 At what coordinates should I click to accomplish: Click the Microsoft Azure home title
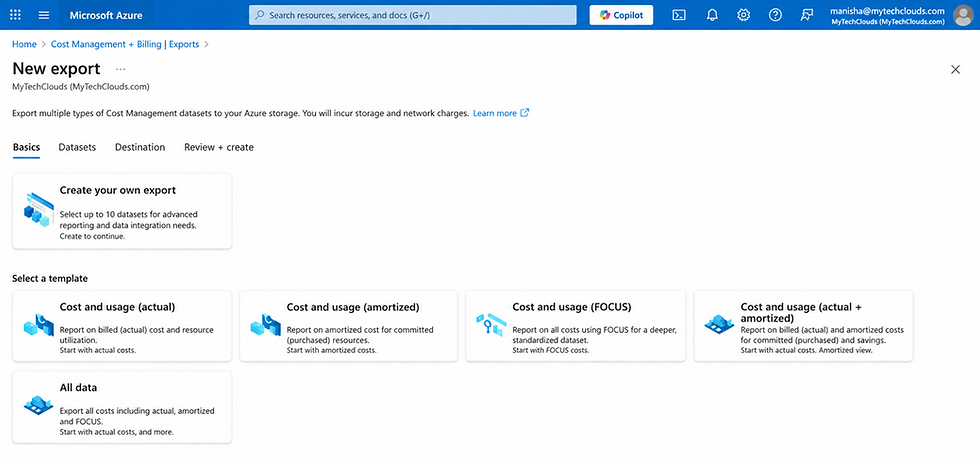(106, 15)
